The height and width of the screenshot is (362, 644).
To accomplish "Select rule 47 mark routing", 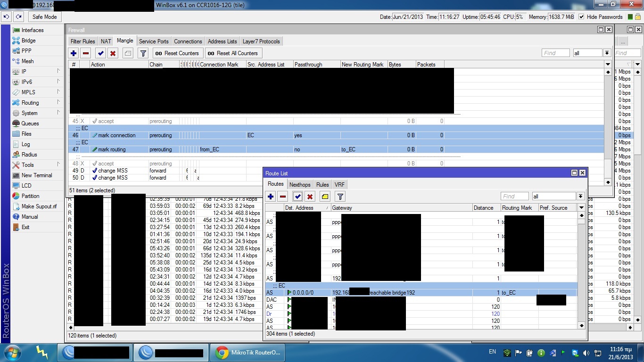I will (336, 149).
